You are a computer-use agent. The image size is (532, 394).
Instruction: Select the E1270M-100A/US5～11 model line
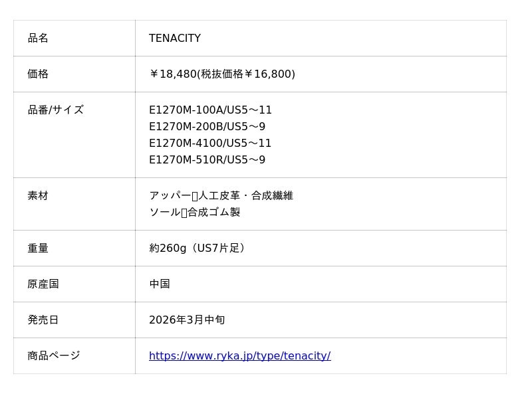click(210, 110)
